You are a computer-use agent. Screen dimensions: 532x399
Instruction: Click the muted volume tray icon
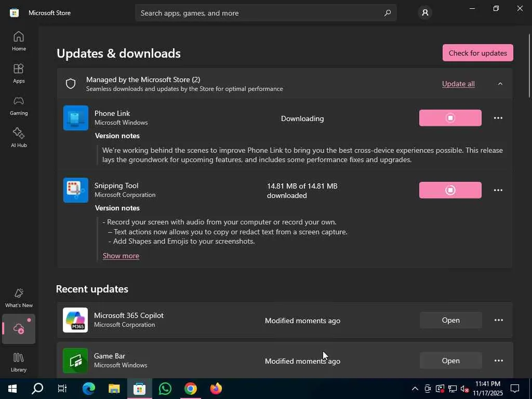click(x=465, y=389)
